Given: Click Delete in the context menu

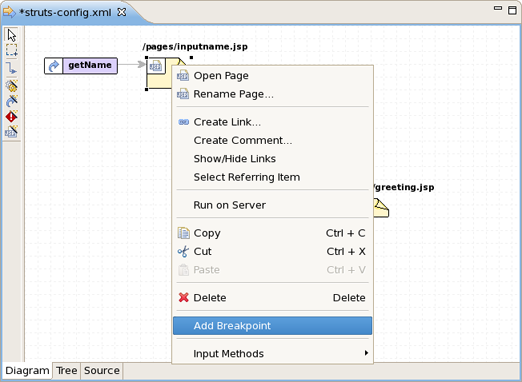Looking at the screenshot, I should [272, 298].
